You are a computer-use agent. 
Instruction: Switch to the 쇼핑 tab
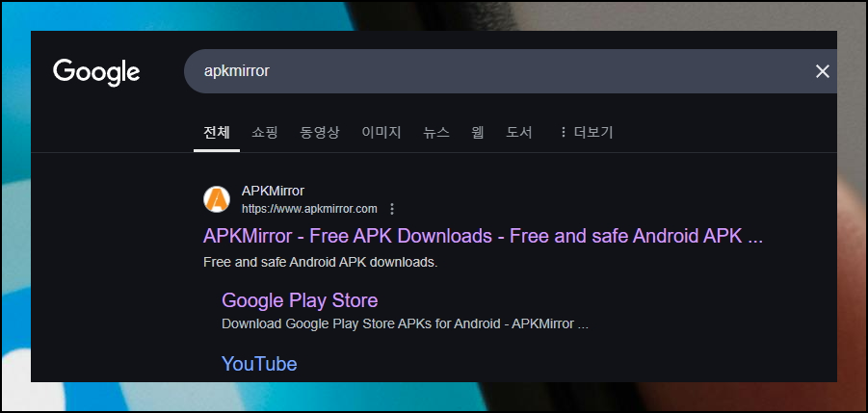tap(265, 133)
